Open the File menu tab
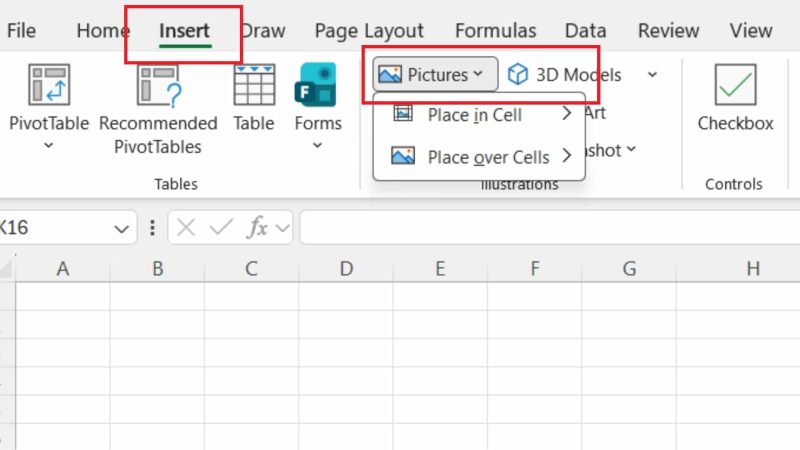 [x=21, y=31]
